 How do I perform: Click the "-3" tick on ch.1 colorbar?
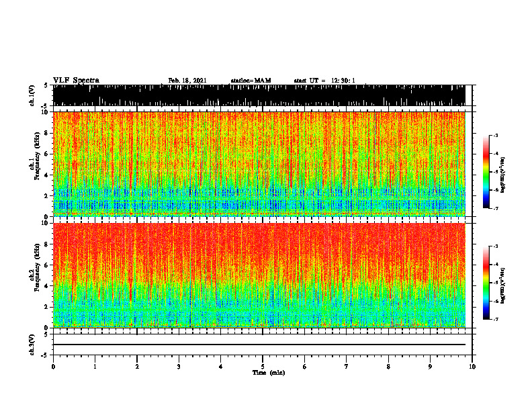click(x=496, y=135)
